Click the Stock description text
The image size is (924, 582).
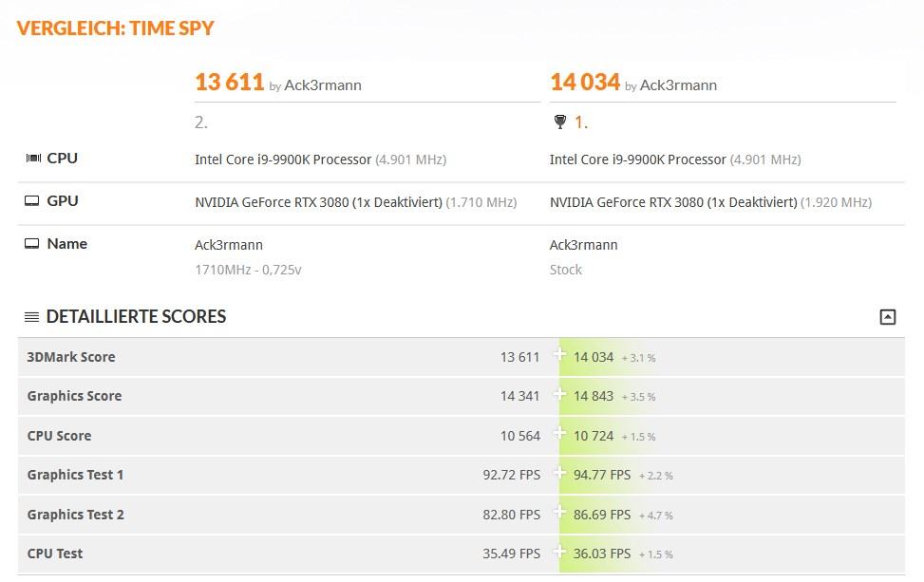(x=566, y=270)
